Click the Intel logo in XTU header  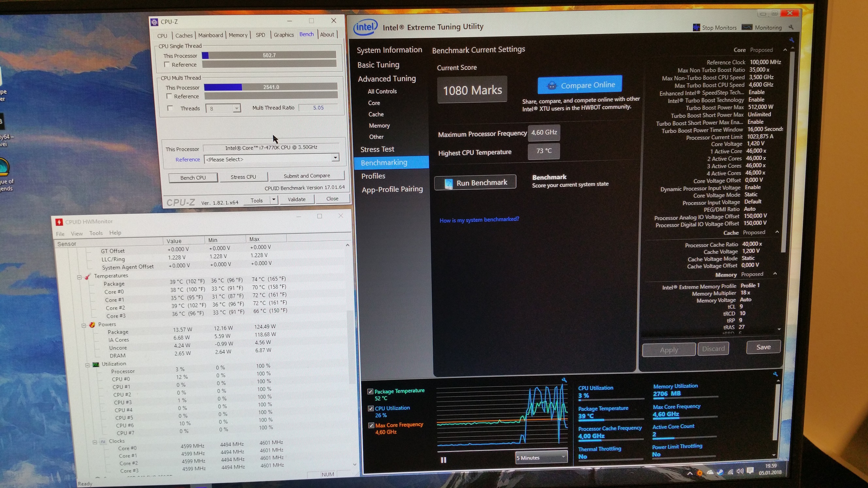click(365, 27)
